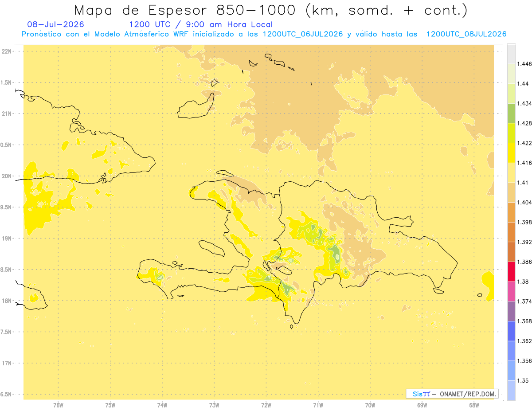Click the latitude label '6.5N'
Screen dimensions: 532x411
(x=7, y=394)
